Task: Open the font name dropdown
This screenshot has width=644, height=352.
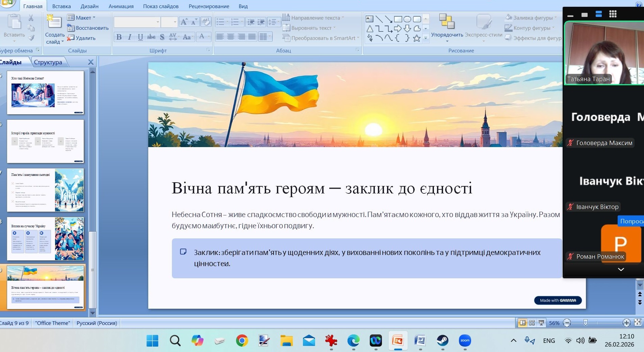Action: tap(158, 22)
